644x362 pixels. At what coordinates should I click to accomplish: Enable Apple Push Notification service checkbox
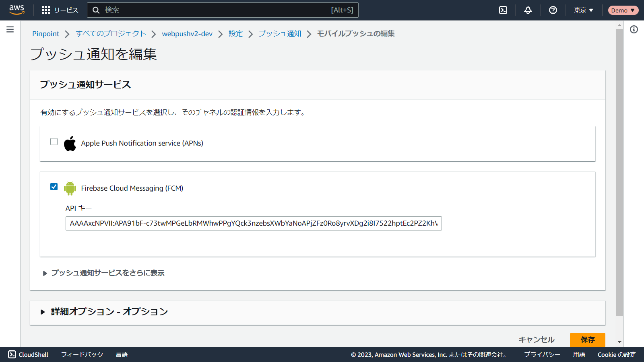(54, 142)
